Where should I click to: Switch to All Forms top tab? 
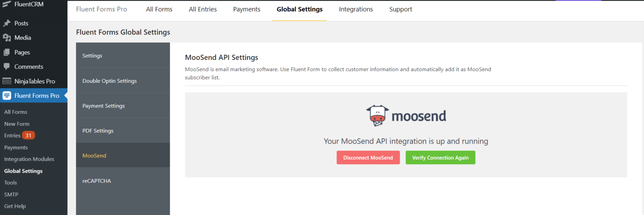coord(159,9)
